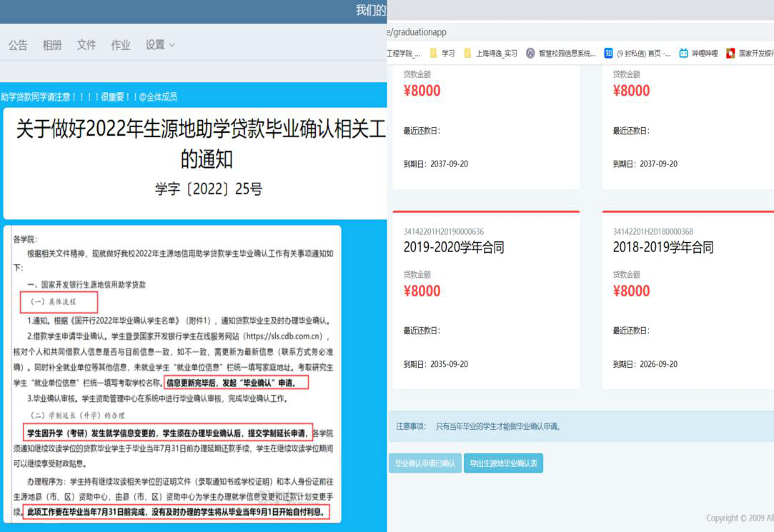Screen dimensions: 774x532
Task: Open the 文件 tab
Action: point(86,45)
